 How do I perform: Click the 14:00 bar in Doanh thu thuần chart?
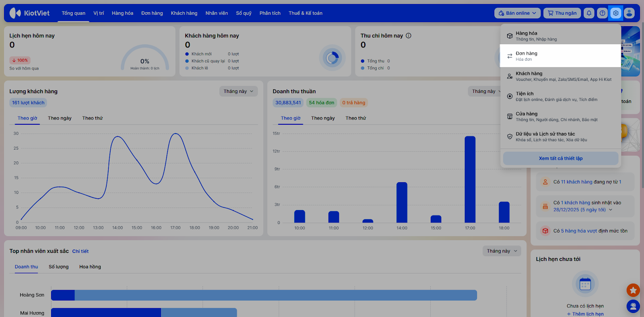(402, 202)
